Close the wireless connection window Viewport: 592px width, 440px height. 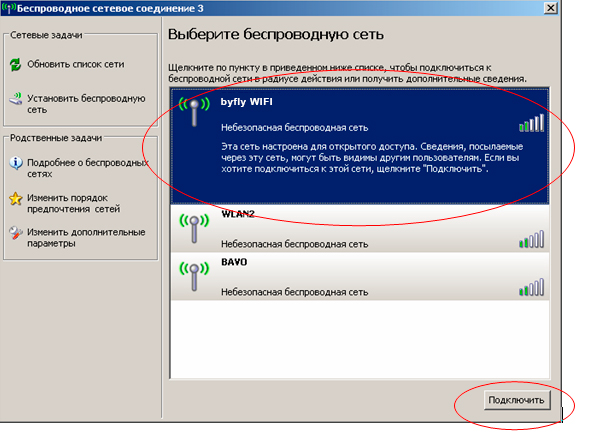pos(550,8)
